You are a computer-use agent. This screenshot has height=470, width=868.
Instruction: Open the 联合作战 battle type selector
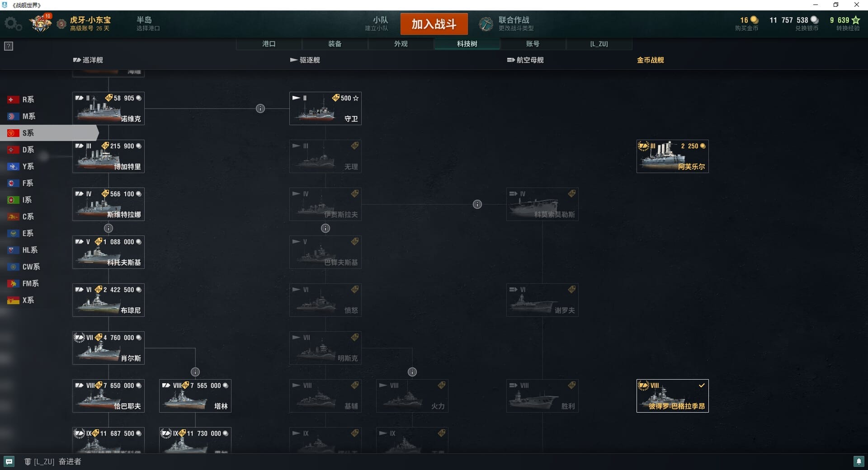click(x=507, y=23)
